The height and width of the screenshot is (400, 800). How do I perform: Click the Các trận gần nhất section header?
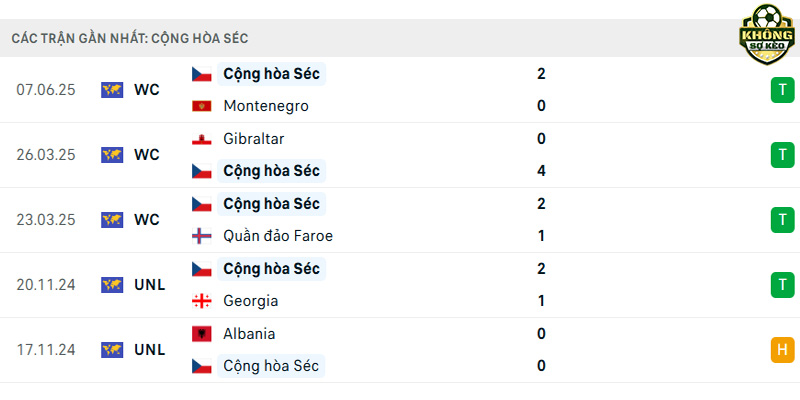130,38
